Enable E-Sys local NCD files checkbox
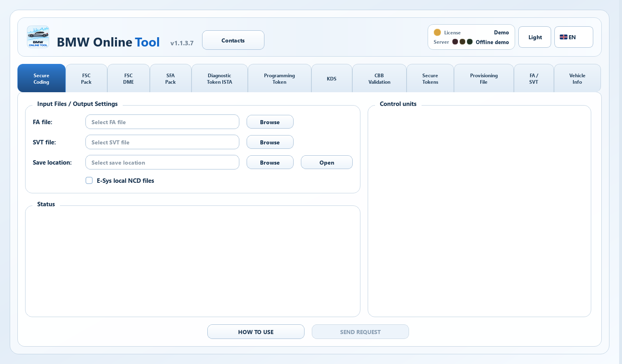Screen dimensions: 622x364 89,180
